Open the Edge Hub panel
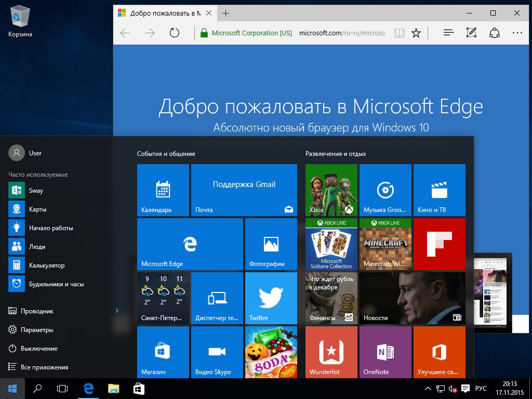 pyautogui.click(x=448, y=33)
